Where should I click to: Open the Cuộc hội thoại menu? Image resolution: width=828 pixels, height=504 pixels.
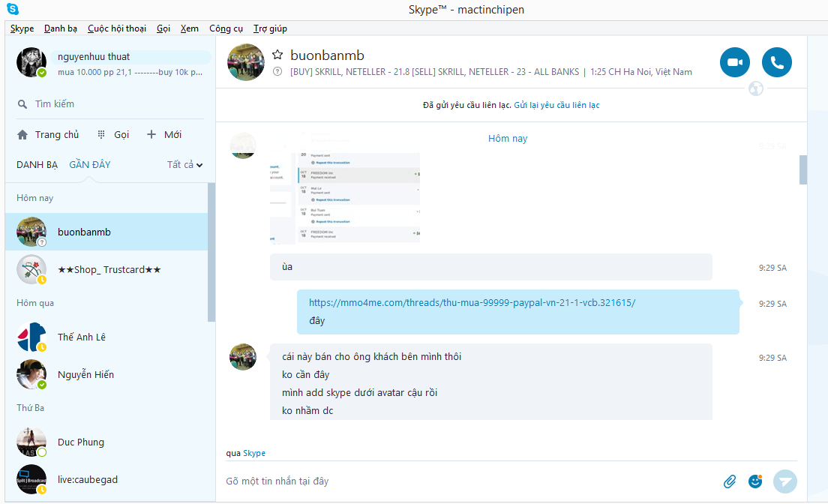[117, 28]
